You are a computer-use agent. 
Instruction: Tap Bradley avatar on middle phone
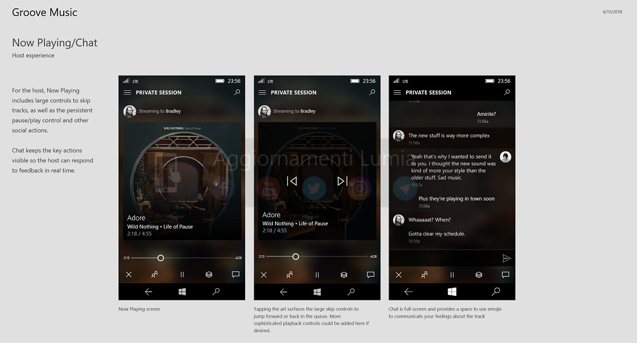(x=264, y=111)
